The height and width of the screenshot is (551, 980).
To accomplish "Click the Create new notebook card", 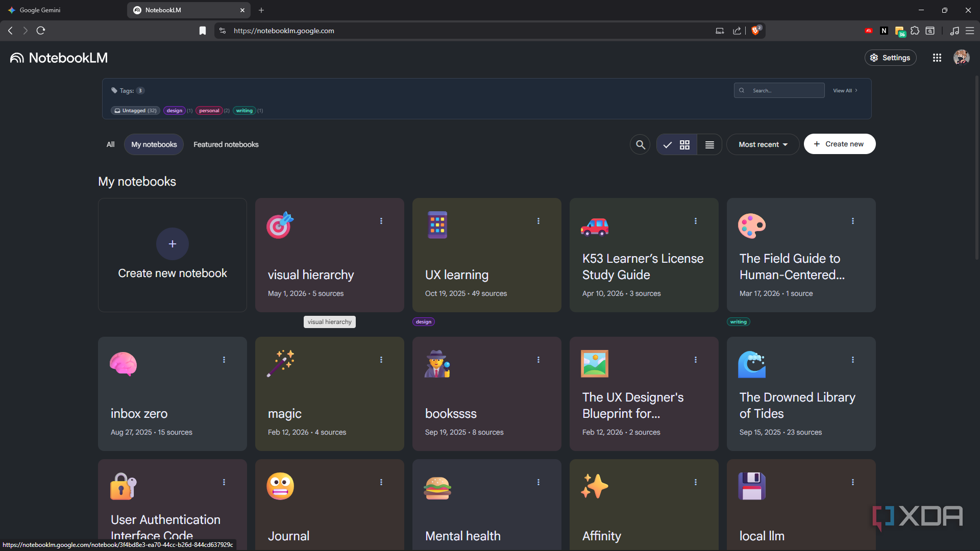I will [x=173, y=255].
